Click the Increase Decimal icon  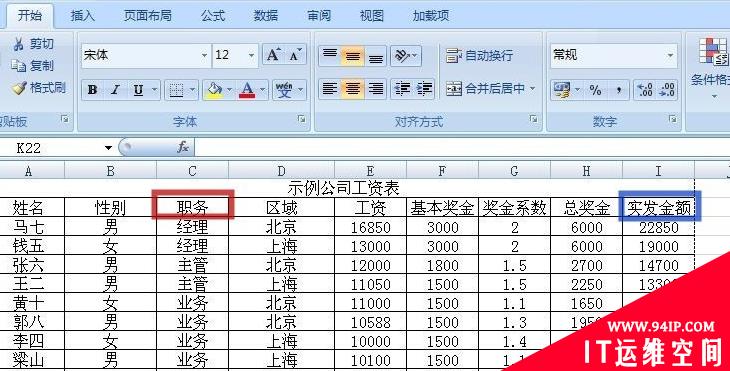pyautogui.click(x=644, y=89)
